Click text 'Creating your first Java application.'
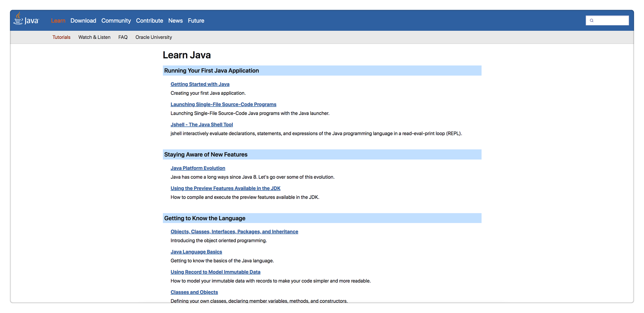The height and width of the screenshot is (313, 644). click(x=208, y=93)
